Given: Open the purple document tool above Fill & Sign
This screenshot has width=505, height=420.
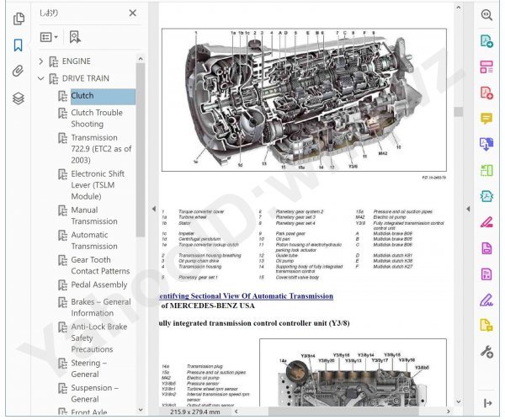Looking at the screenshot, I should [486, 274].
